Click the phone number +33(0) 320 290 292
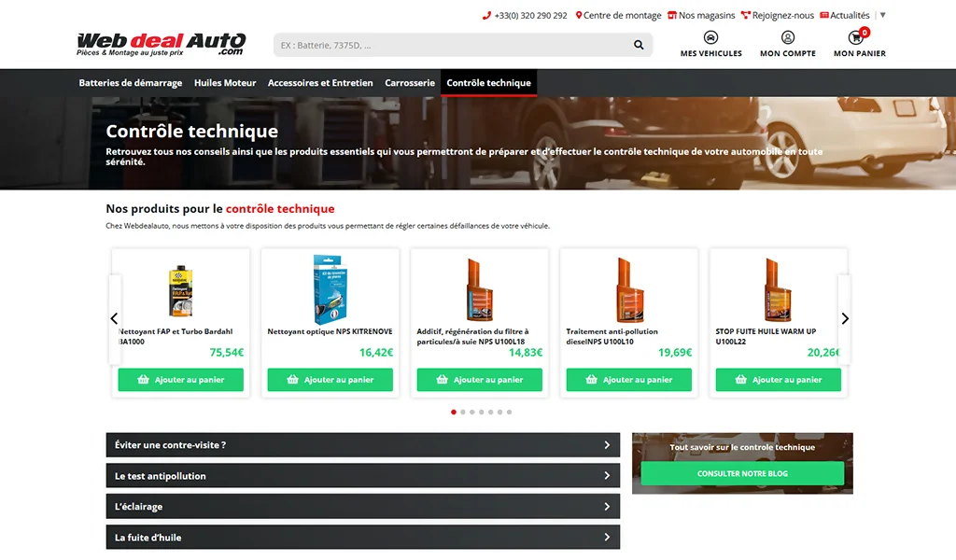956x560 pixels. 525,15
